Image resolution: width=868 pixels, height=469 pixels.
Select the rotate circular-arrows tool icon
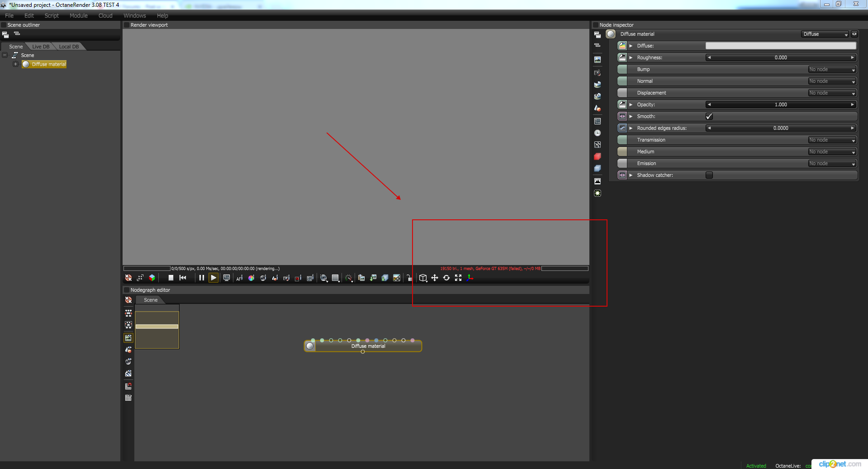click(x=446, y=278)
